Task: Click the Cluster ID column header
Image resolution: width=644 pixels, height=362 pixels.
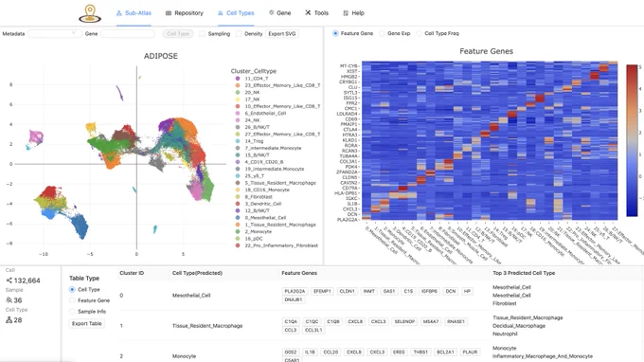Action: 132,273
